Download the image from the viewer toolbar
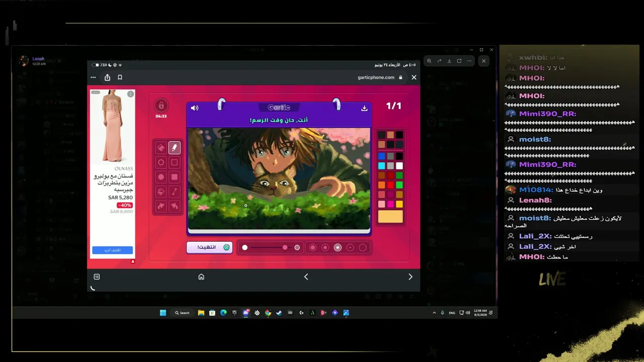644x362 pixels. [x=449, y=61]
